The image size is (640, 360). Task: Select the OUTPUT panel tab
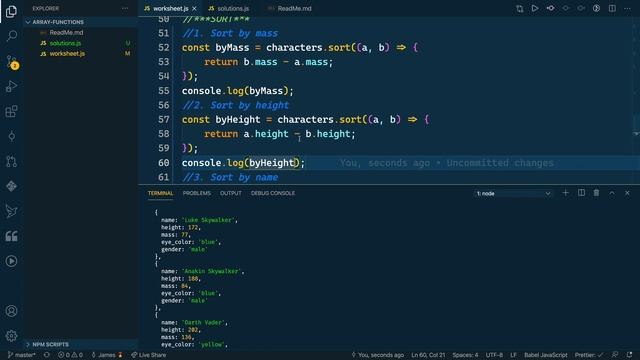tap(231, 193)
